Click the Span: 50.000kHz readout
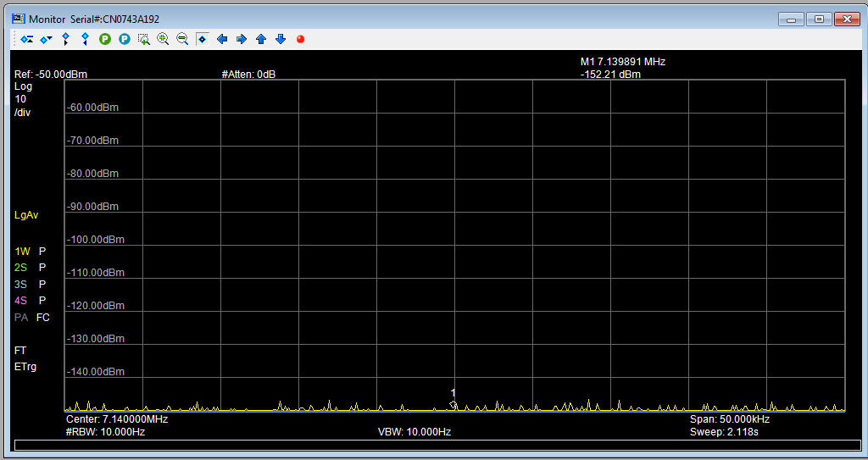The image size is (868, 460). (x=729, y=419)
